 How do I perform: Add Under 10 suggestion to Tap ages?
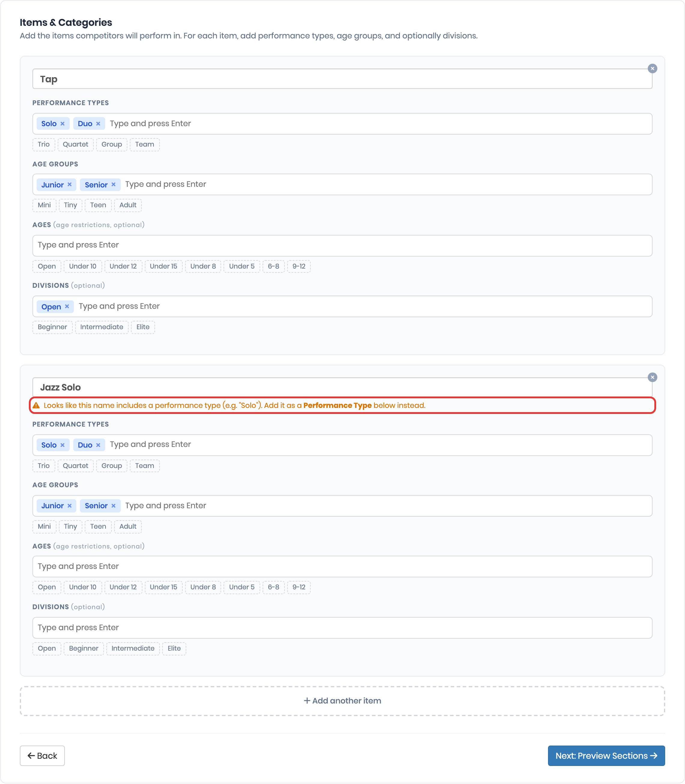(83, 266)
